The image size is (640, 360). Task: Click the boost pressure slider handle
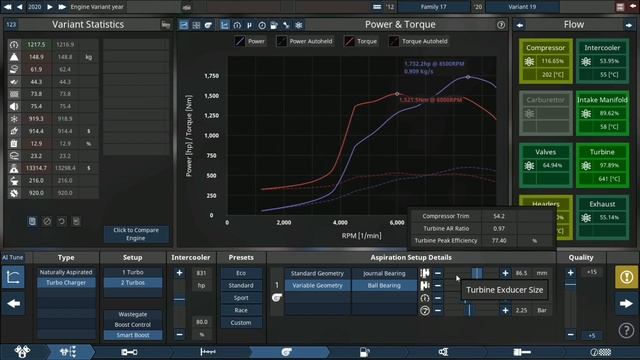469,310
